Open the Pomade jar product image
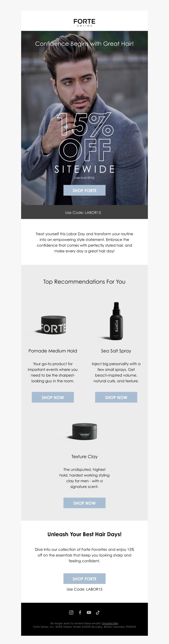The height and width of the screenshot is (644, 169). (53, 325)
